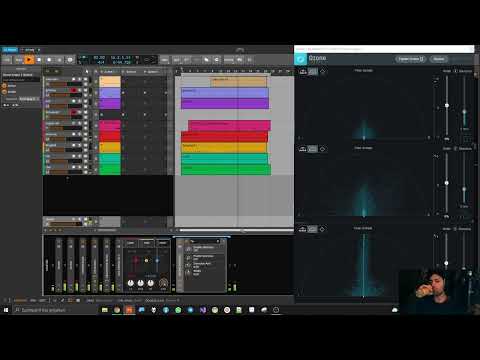Image resolution: width=480 pixels, height=360 pixels.
Task: Click the tempo display in Bitwig transport
Action: 99,58
